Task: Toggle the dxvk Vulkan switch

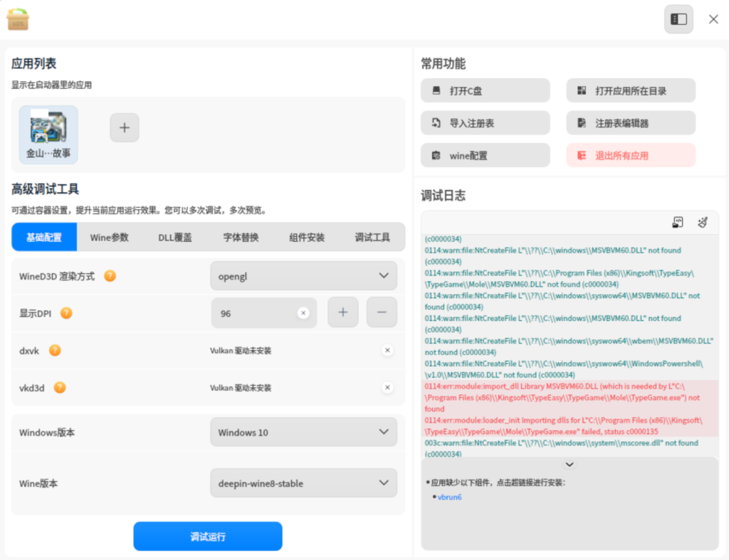Action: tap(387, 350)
